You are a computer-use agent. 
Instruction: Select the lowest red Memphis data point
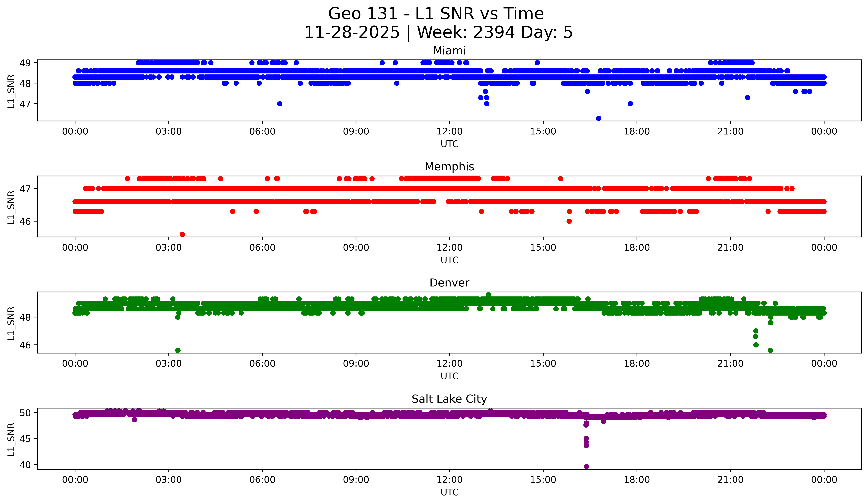click(x=182, y=234)
